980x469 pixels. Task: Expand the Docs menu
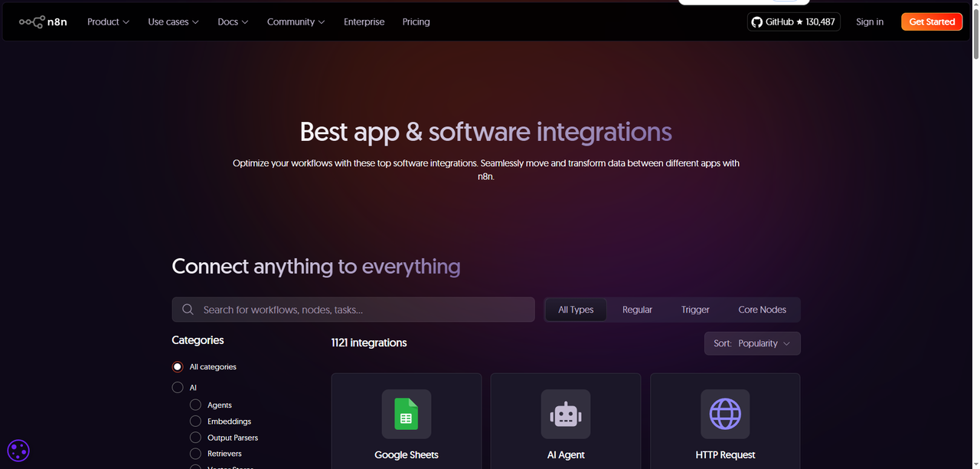coord(233,22)
